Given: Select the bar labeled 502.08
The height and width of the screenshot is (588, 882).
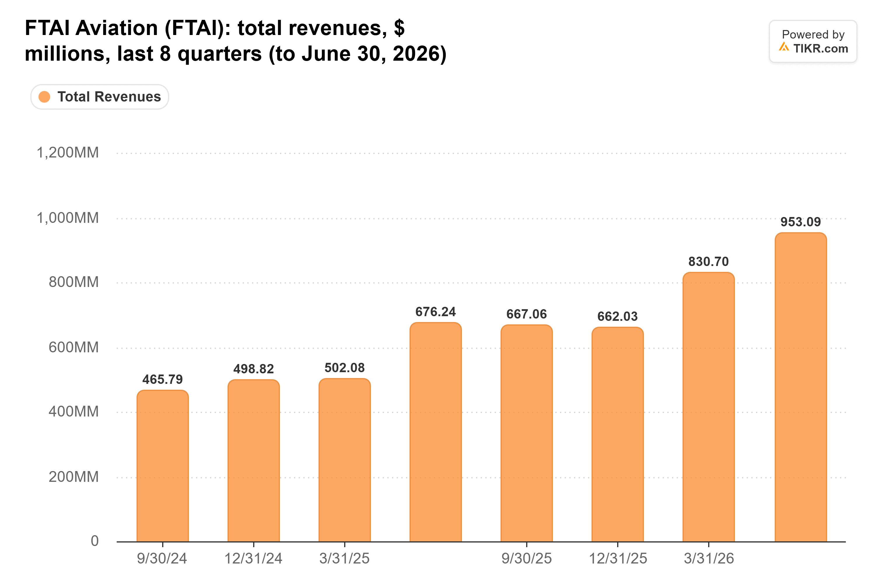Looking at the screenshot, I should 345,460.
